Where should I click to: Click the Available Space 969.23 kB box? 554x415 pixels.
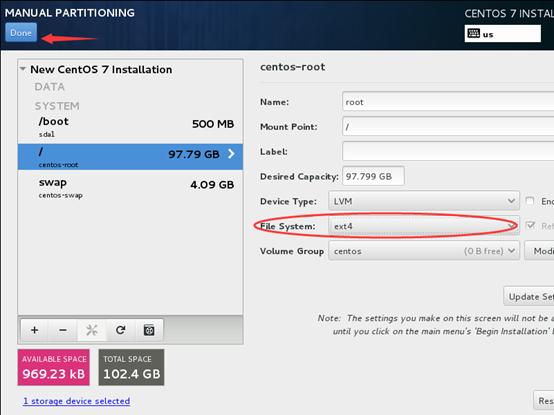[x=54, y=367]
